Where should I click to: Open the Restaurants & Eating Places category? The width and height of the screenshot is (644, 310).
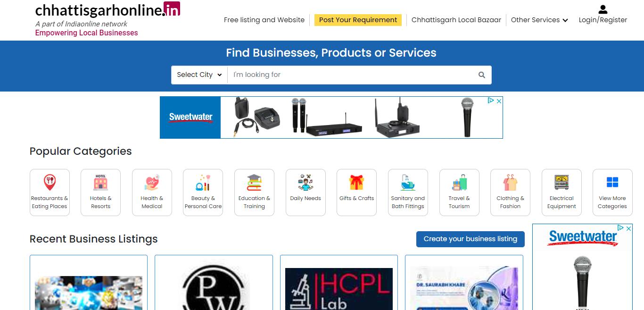[50, 193]
